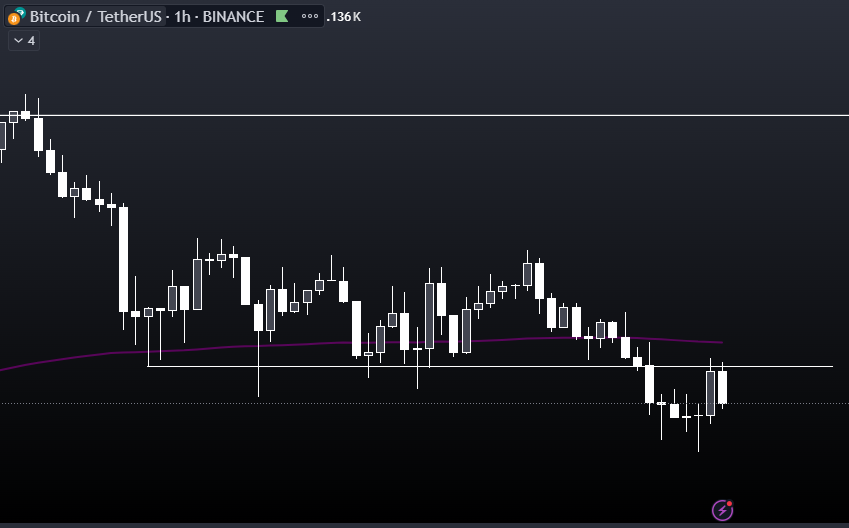
Task: Click the dotted current price line
Action: click(424, 403)
